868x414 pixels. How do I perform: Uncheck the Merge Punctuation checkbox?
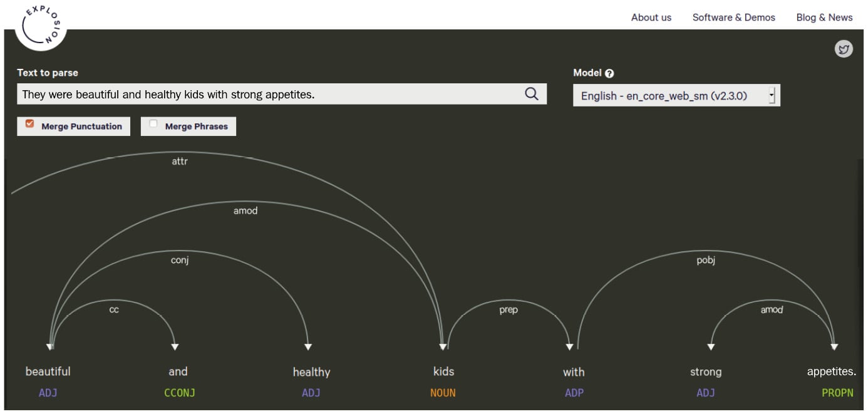click(29, 124)
